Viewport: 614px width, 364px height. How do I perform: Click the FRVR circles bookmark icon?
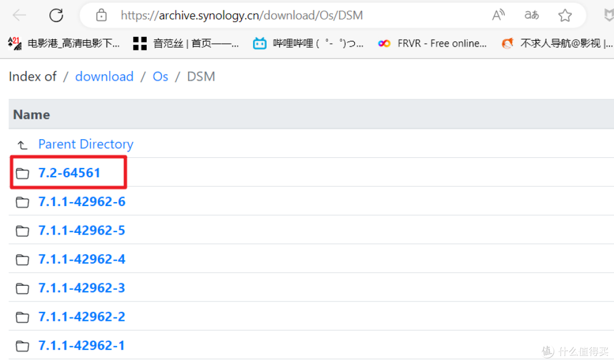point(384,43)
